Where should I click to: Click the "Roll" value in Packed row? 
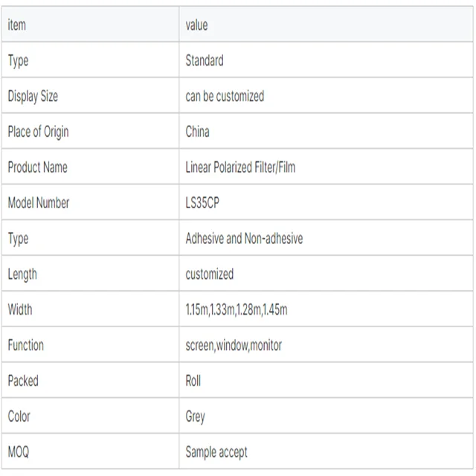pos(193,381)
